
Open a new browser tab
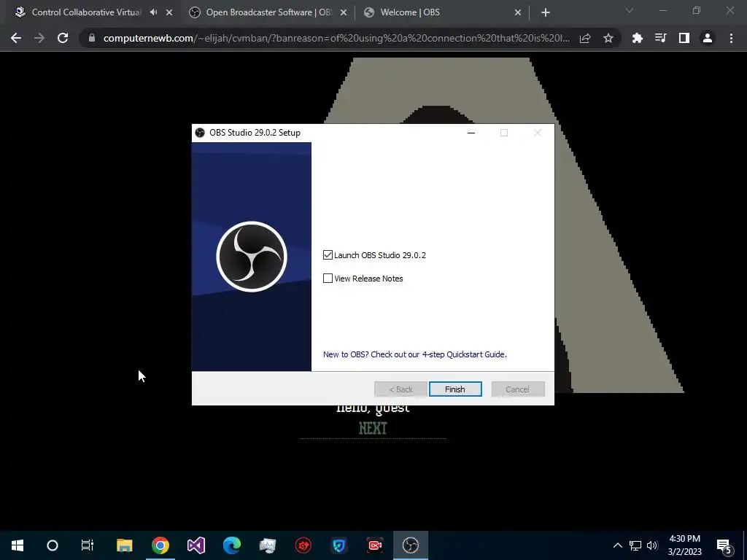click(x=546, y=13)
